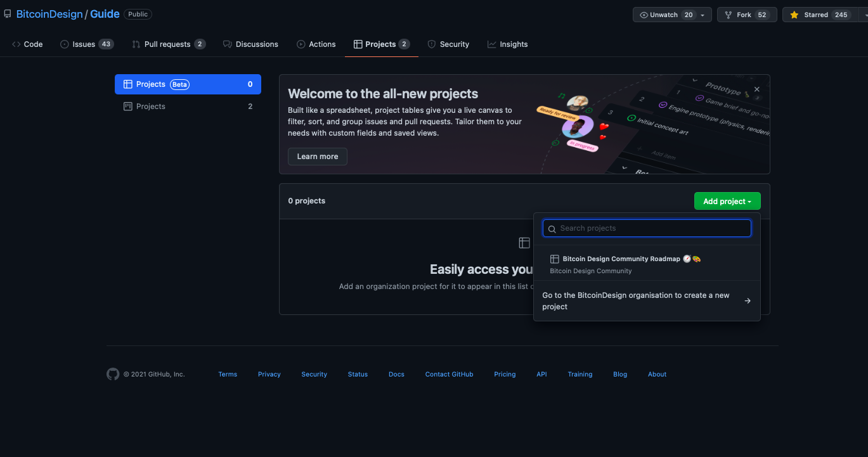The height and width of the screenshot is (457, 868).
Task: Click the footer Security link
Action: [314, 375]
